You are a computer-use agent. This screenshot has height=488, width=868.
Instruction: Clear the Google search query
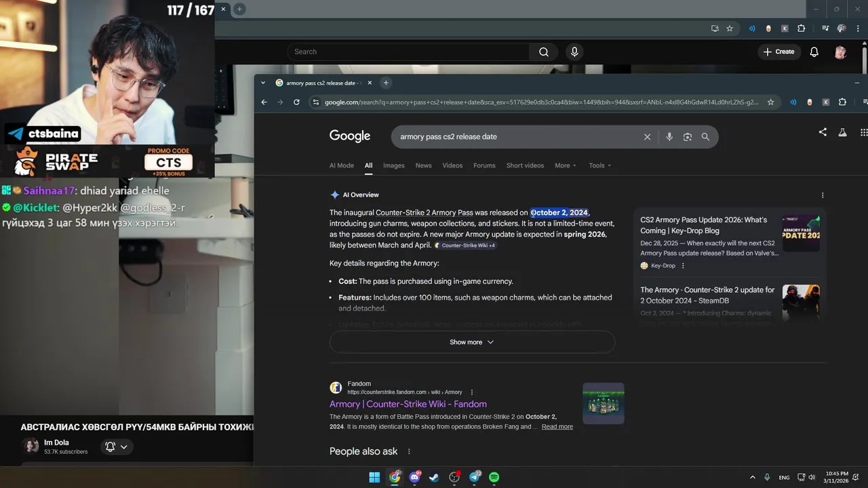tap(647, 137)
